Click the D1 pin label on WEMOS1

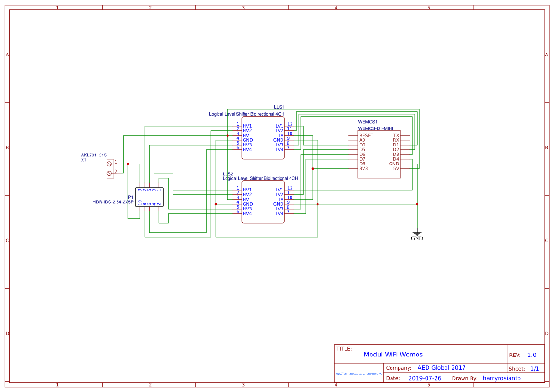pyautogui.click(x=396, y=145)
